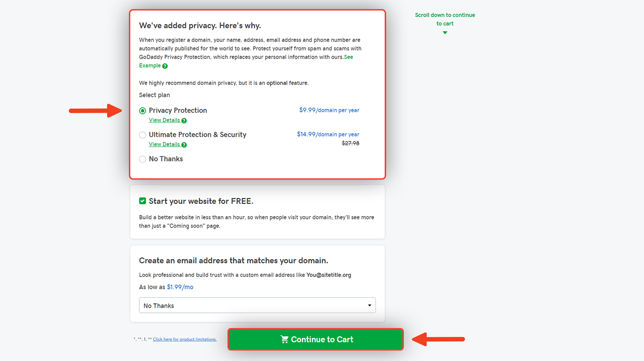Open Click here for product limitations link
644x361 pixels.
[184, 339]
